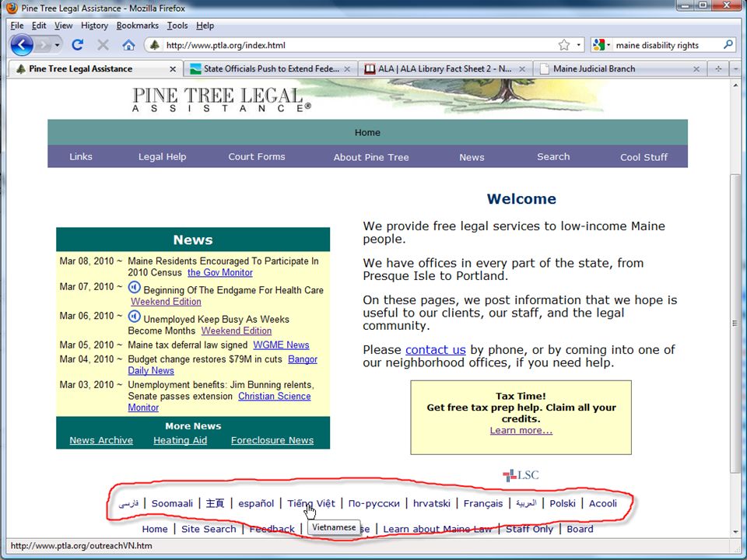Select the Polski language link
Viewport: 747px width, 560px height.
click(563, 503)
